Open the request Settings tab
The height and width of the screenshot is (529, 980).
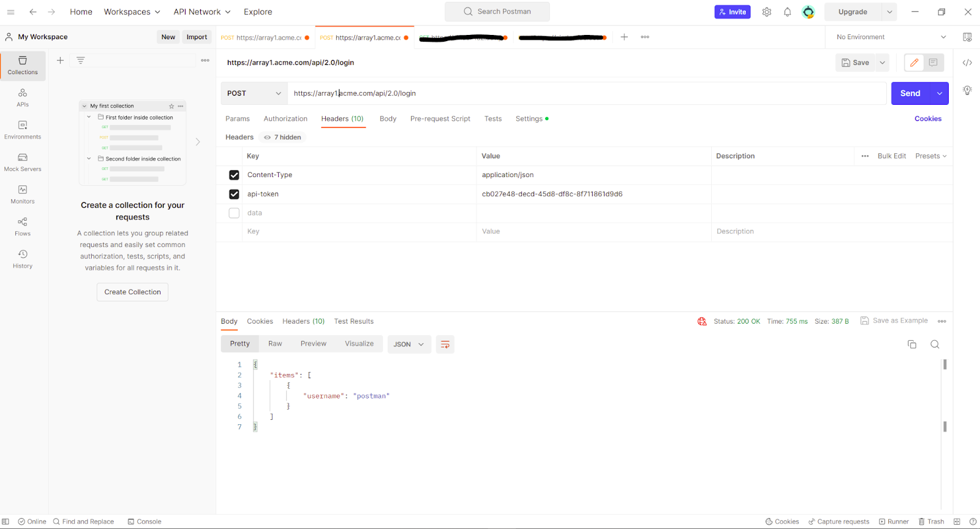click(x=532, y=119)
